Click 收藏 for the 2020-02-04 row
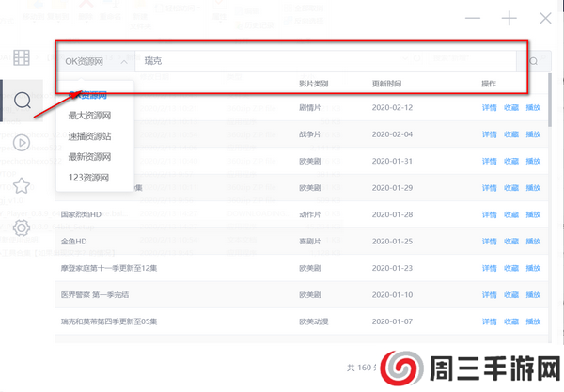 511,134
